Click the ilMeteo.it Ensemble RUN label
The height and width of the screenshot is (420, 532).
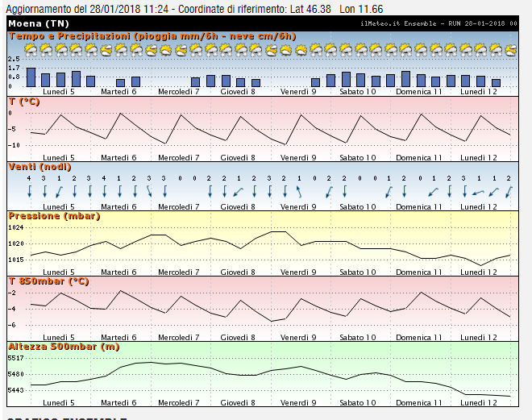[438, 23]
